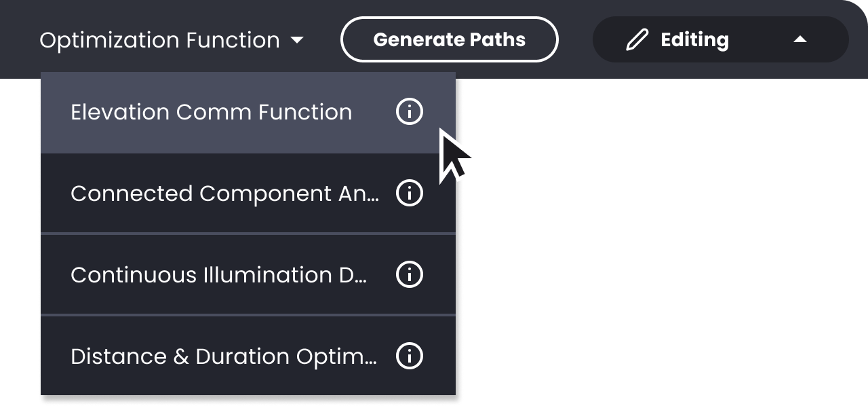Screen dimensions: 868x406
Task: Choose the Connected Component An… entry
Action: (x=224, y=193)
